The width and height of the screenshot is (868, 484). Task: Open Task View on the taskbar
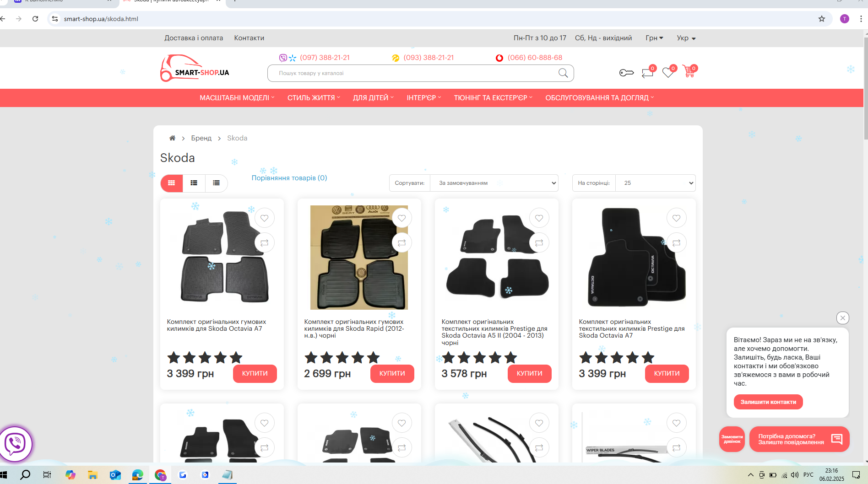click(47, 475)
